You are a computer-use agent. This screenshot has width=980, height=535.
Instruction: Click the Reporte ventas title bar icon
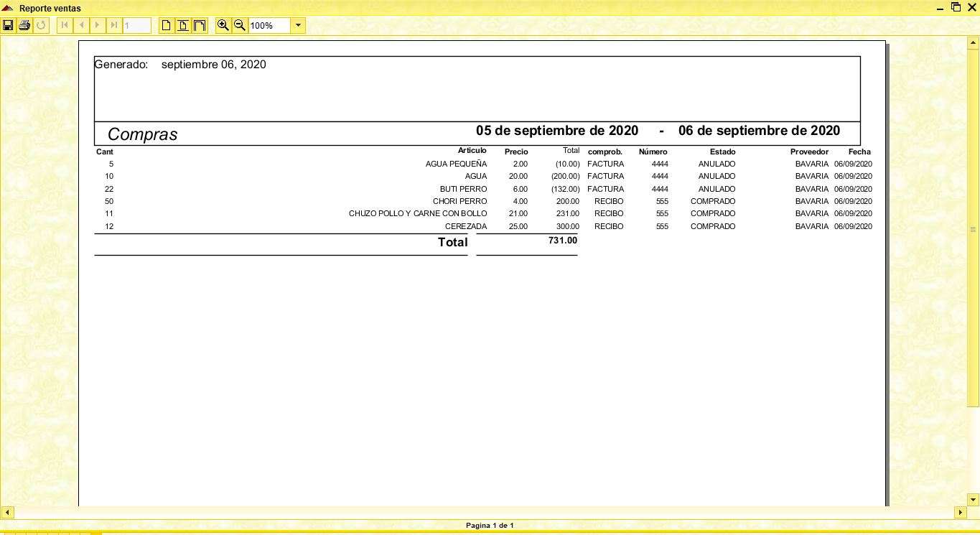(x=7, y=8)
